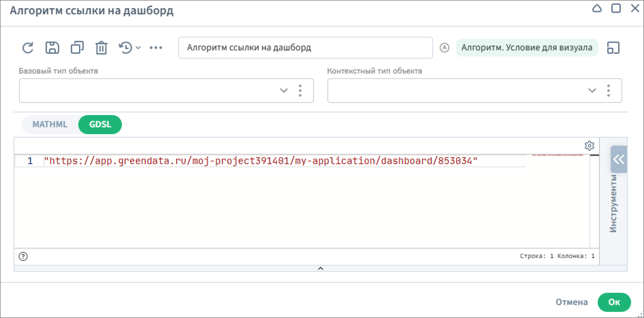
Task: Expand the Инструменты side panel
Action: pos(618,159)
